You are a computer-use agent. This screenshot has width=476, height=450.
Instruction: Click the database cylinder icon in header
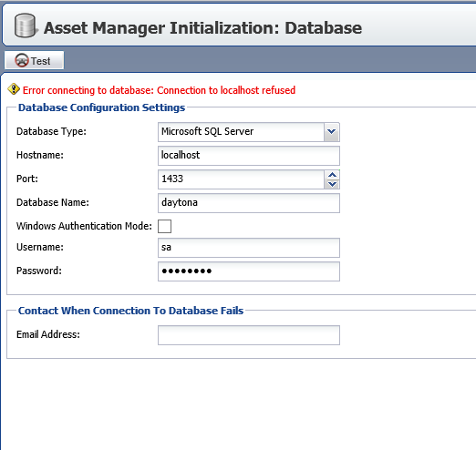(26, 26)
